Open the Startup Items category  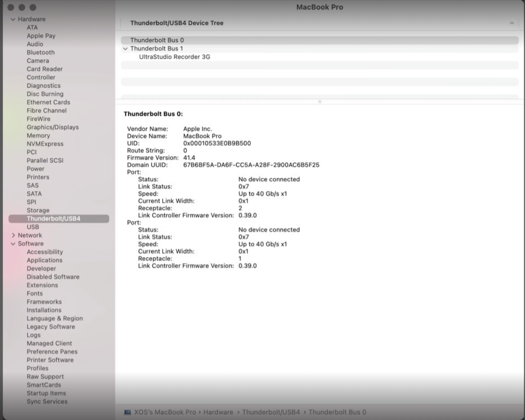[46, 393]
